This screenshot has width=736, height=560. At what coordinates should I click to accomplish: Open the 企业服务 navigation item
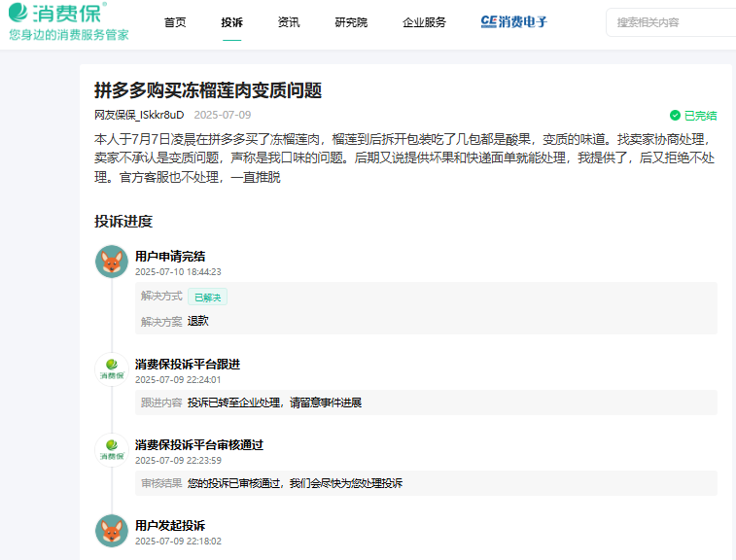[424, 22]
